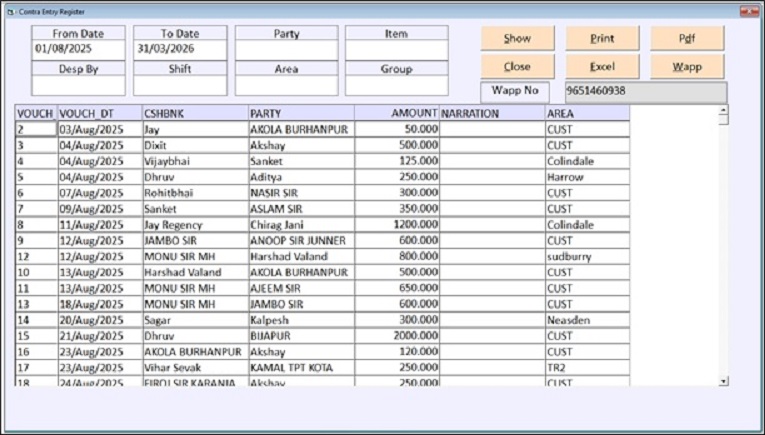Select party cell Kalpesh

[x=302, y=320]
